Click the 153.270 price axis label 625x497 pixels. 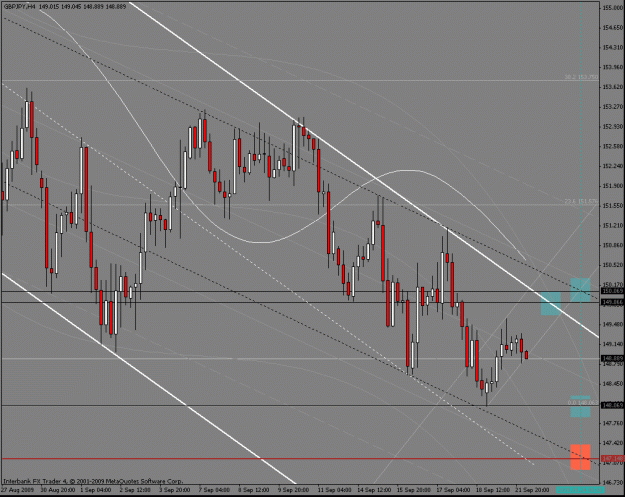click(x=613, y=106)
